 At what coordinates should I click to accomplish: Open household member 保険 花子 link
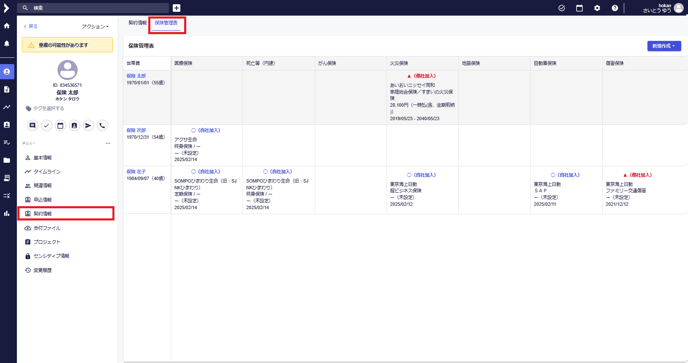136,172
